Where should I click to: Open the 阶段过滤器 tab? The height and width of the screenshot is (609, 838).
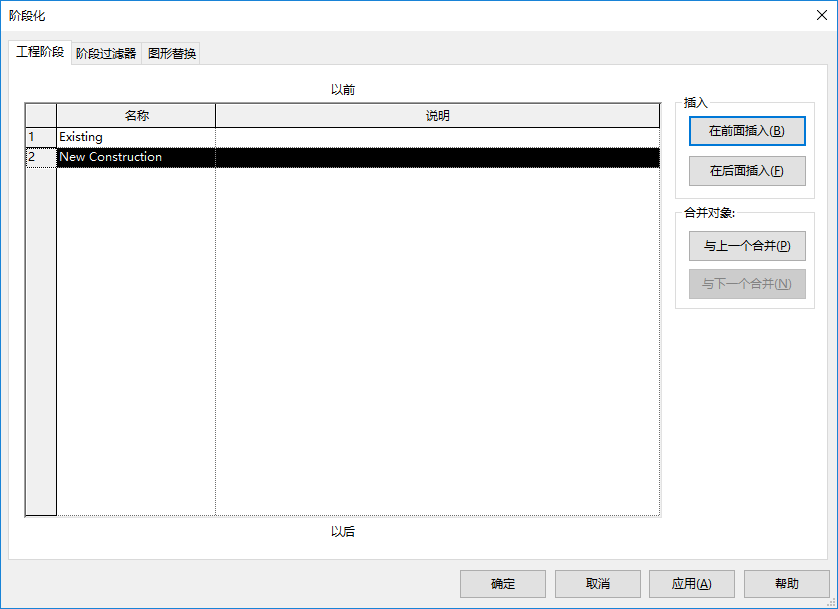click(x=106, y=54)
